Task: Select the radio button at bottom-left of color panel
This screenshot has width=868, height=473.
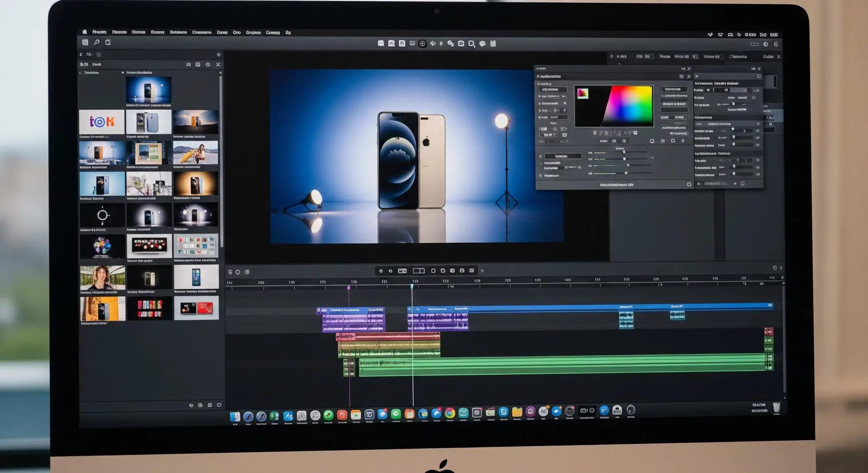Action: point(540,176)
